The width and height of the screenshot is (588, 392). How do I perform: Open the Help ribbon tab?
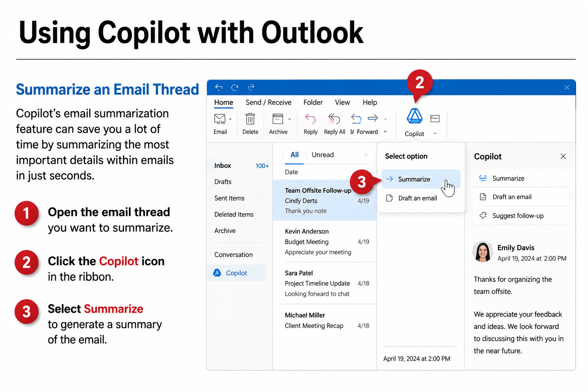[370, 102]
